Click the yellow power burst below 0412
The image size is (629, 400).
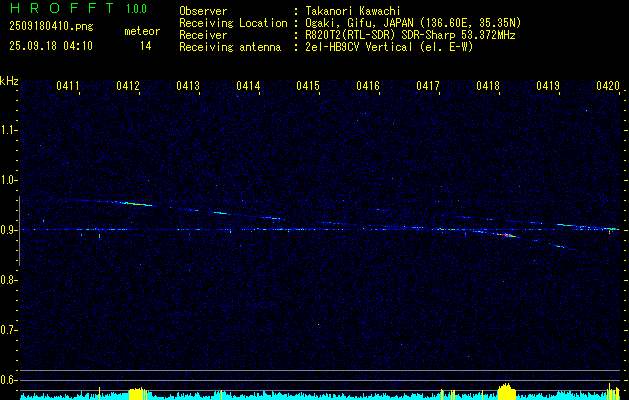[x=138, y=393]
